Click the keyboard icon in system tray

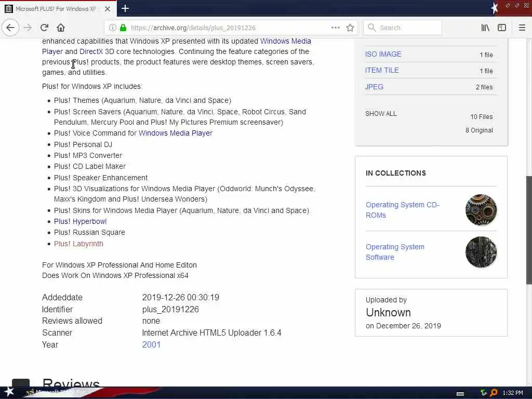point(460,393)
